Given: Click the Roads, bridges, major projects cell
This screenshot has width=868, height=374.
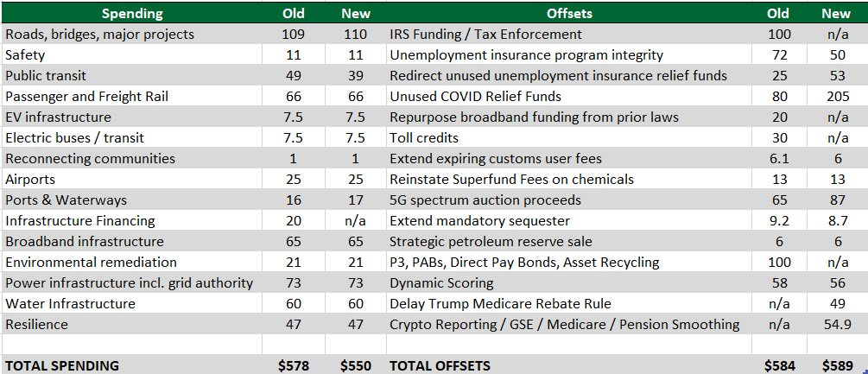Looking at the screenshot, I should (132, 35).
